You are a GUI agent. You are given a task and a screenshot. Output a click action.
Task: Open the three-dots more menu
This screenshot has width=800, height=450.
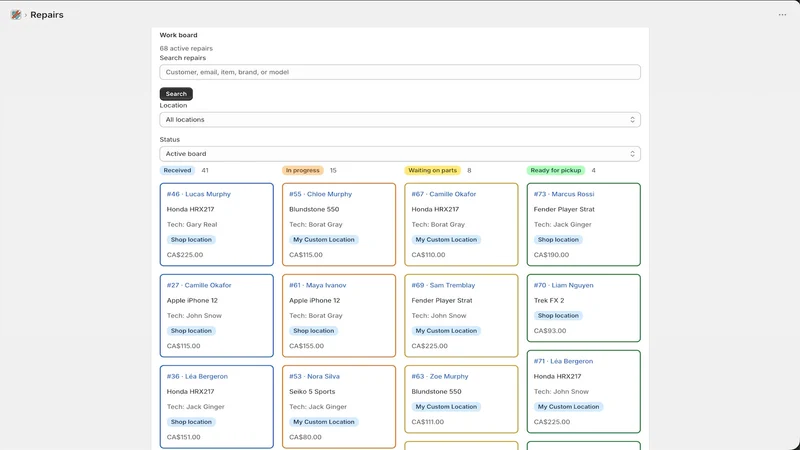point(782,15)
